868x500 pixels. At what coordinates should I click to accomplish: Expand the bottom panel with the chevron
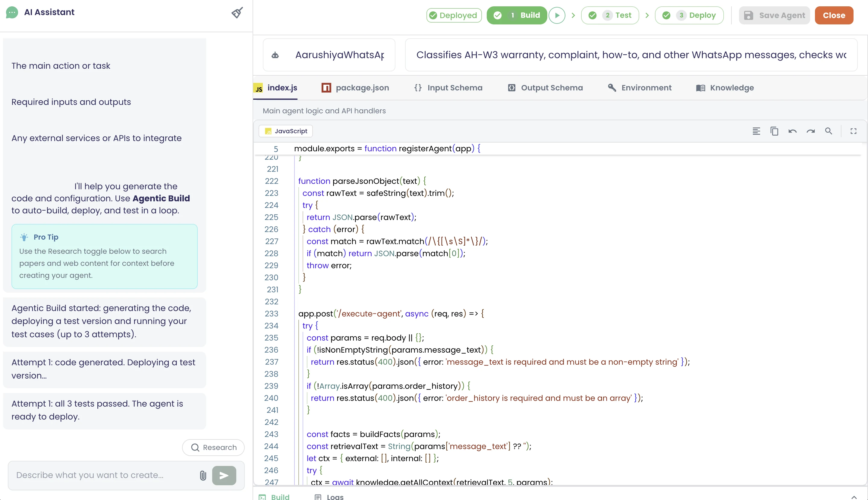click(x=854, y=497)
